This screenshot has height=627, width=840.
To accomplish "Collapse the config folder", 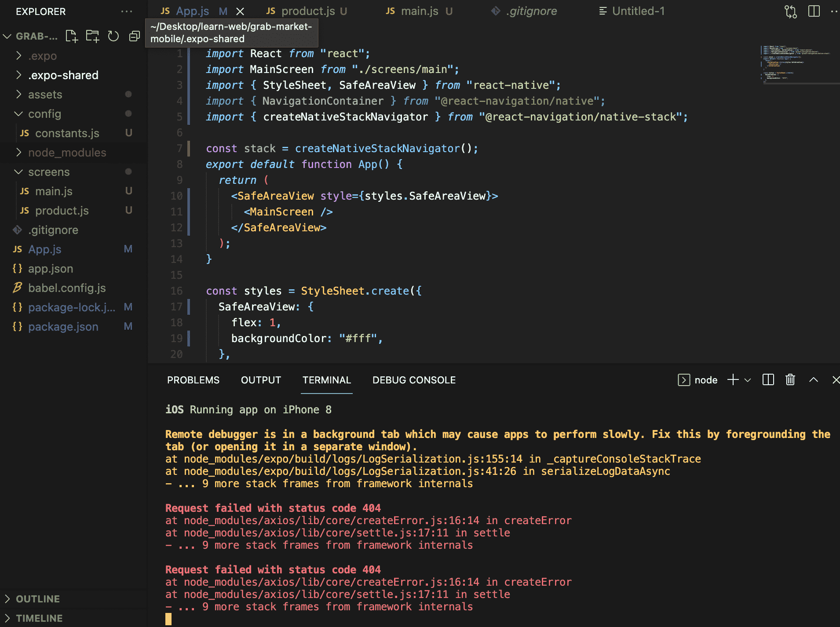I will pyautogui.click(x=44, y=114).
